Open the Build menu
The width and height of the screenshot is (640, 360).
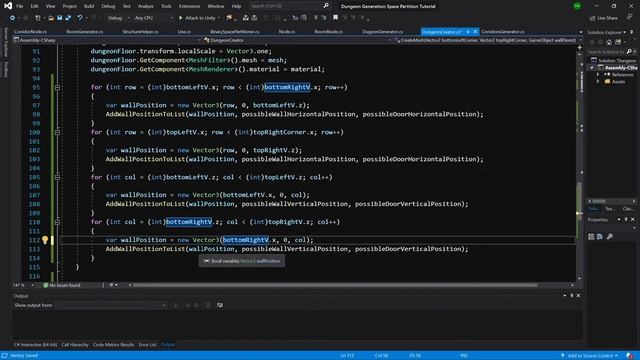click(x=89, y=6)
